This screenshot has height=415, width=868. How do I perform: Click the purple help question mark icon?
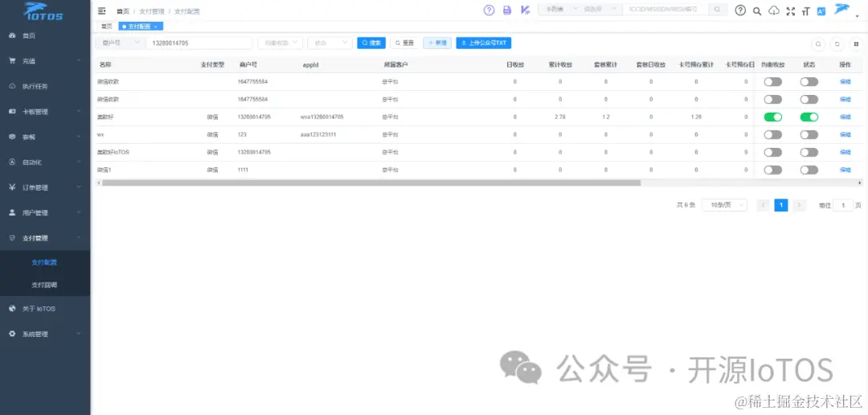pyautogui.click(x=489, y=10)
